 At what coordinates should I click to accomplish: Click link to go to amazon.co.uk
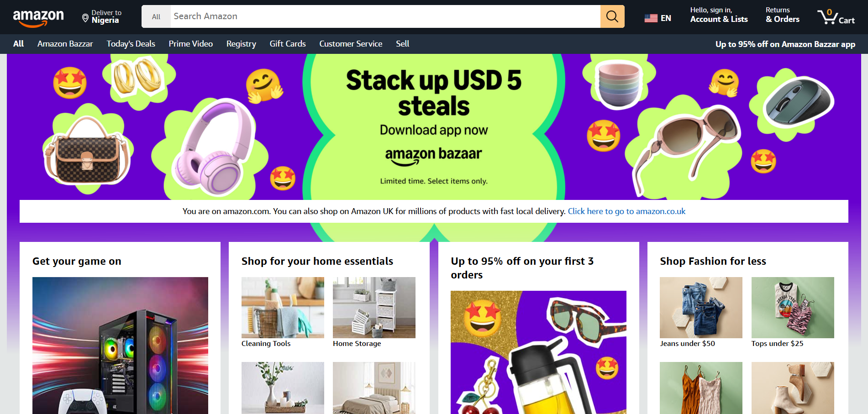[x=626, y=211]
